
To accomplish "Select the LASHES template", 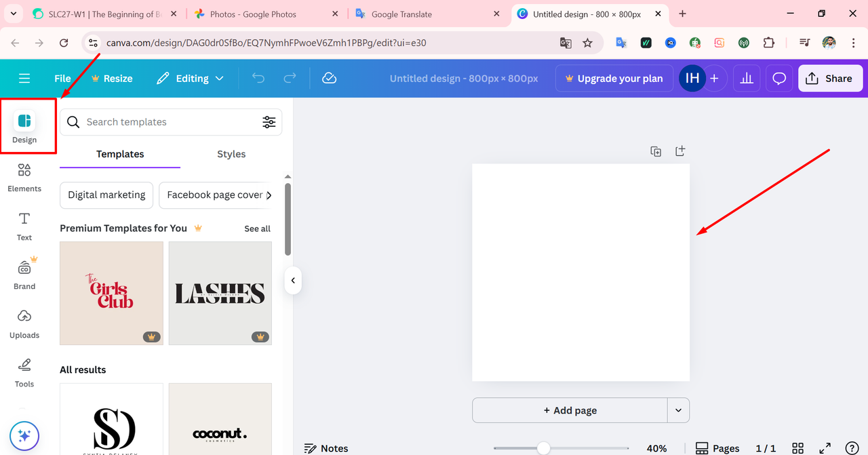I will tap(220, 294).
